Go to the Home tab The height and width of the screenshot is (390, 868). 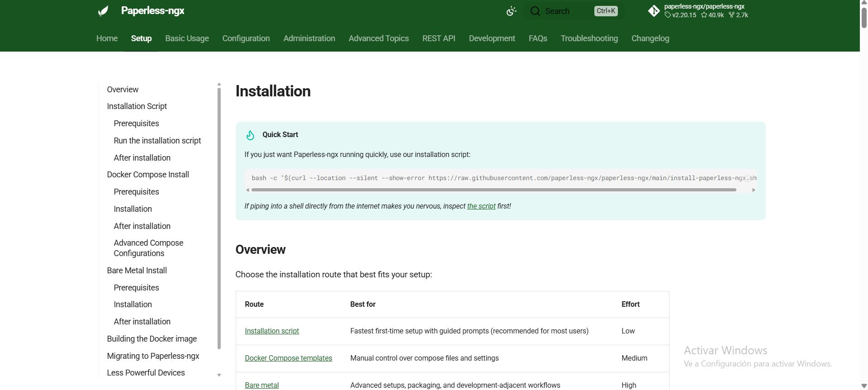107,38
